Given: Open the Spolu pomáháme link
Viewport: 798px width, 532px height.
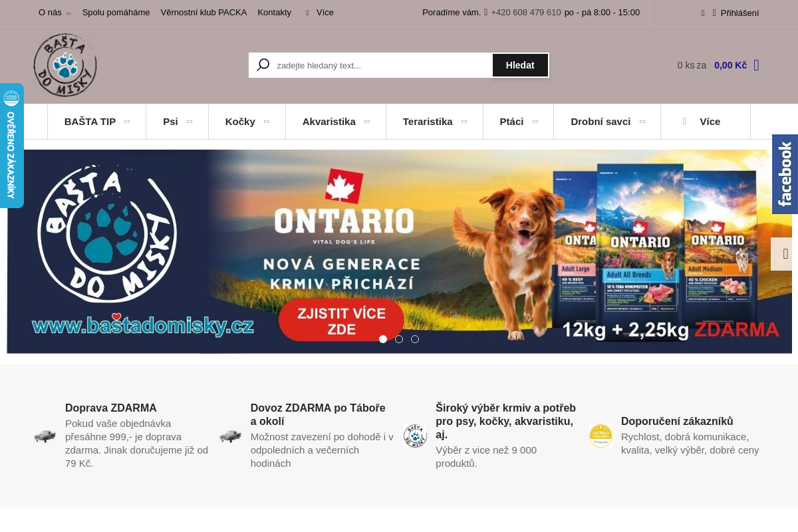Looking at the screenshot, I should pos(116,13).
